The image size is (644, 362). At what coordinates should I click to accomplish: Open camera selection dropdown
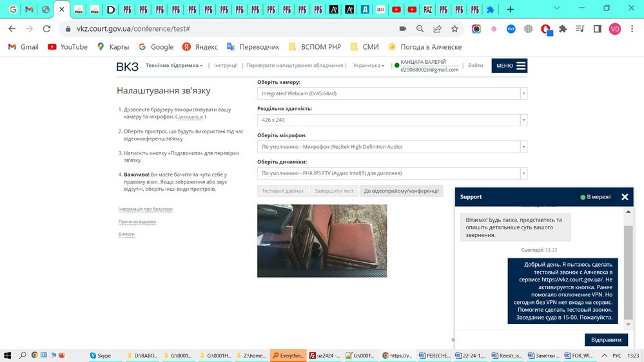click(392, 93)
